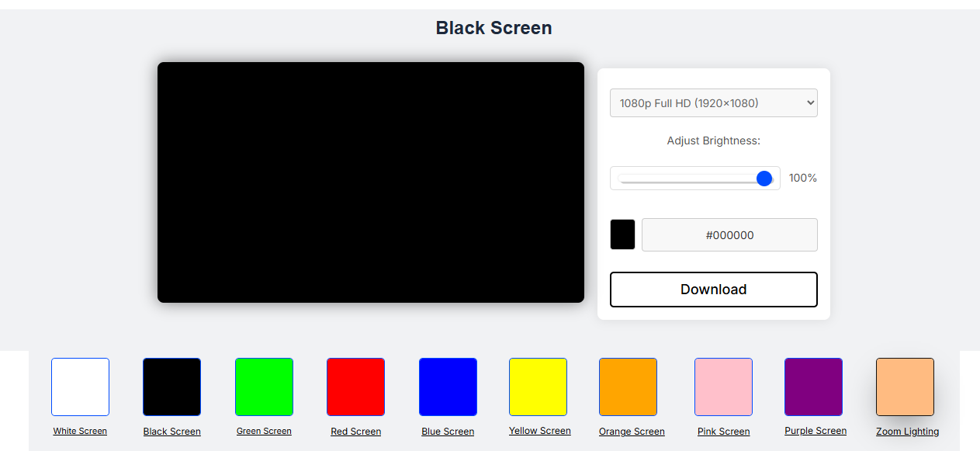This screenshot has width=980, height=451.
Task: Open the White Screen page
Action: pyautogui.click(x=80, y=431)
